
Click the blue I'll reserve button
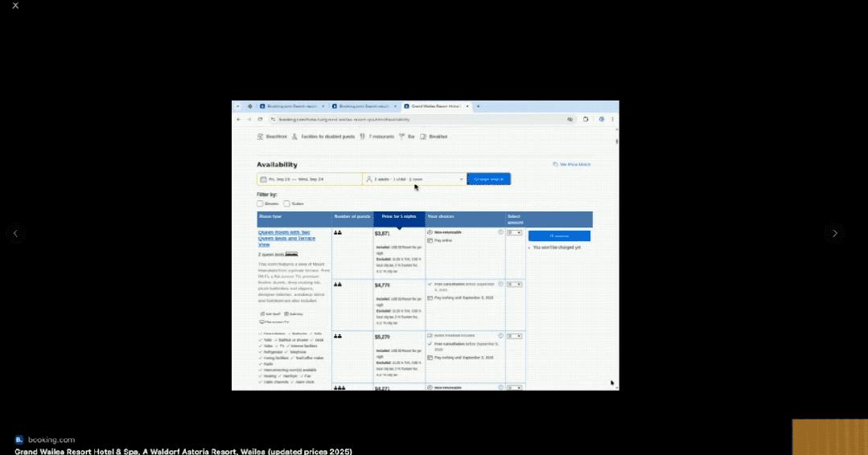coord(559,236)
